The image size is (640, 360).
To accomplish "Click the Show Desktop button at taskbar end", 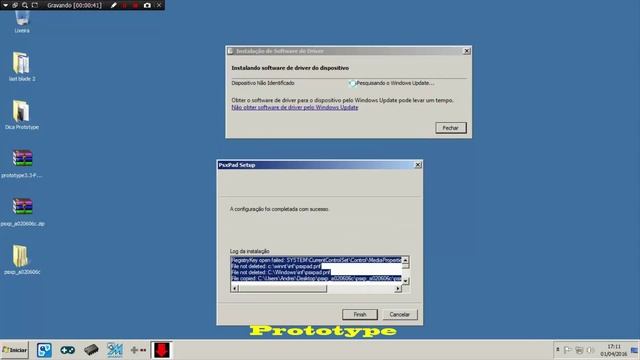I will point(635,350).
